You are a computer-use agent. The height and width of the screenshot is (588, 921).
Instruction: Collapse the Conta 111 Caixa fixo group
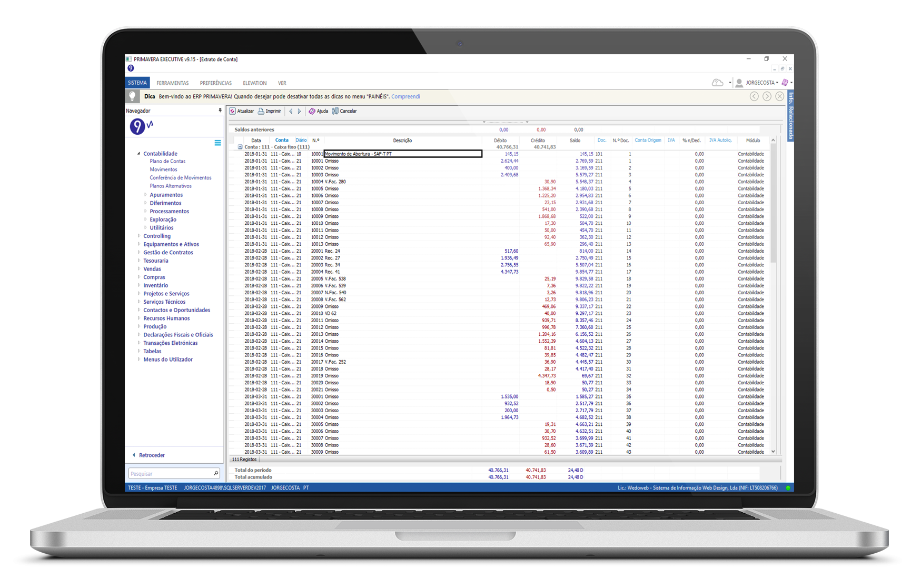point(240,147)
